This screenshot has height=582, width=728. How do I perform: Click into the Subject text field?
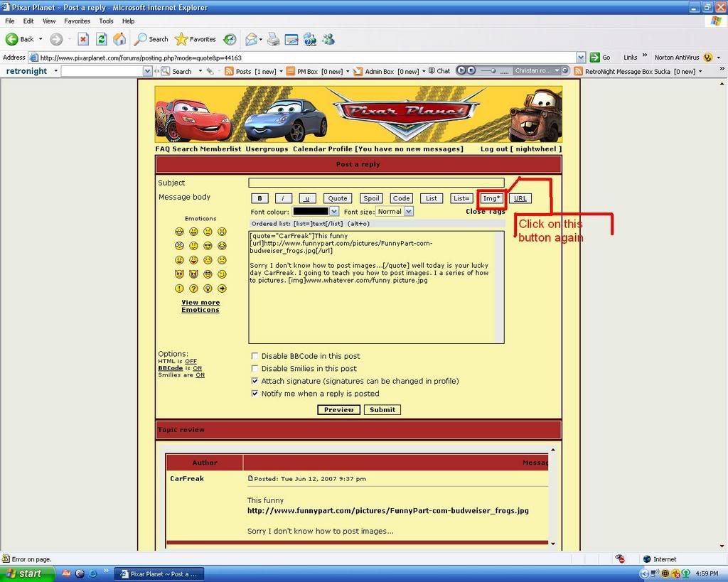pyautogui.click(x=376, y=183)
